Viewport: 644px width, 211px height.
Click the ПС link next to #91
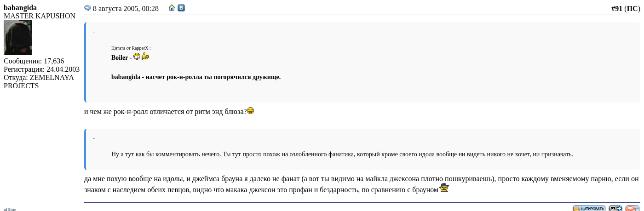coord(632,8)
